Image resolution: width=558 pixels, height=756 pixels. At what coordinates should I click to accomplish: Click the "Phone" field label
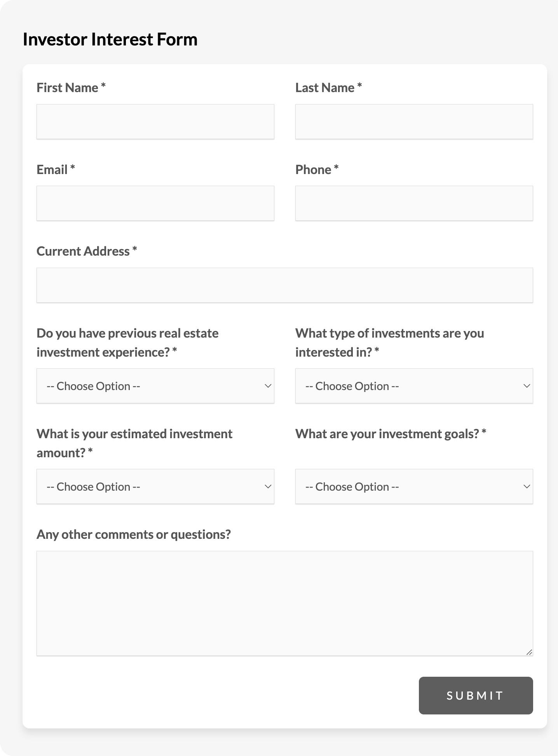tap(313, 170)
